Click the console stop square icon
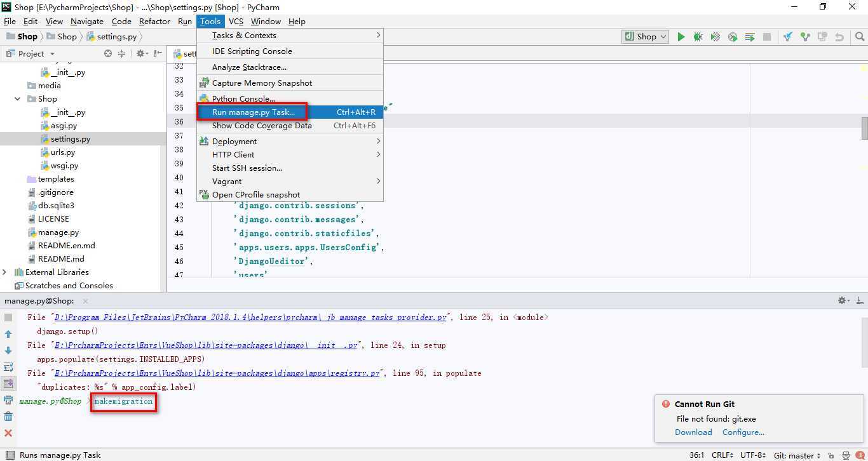Screen dimensions: 868x461 [x=8, y=317]
